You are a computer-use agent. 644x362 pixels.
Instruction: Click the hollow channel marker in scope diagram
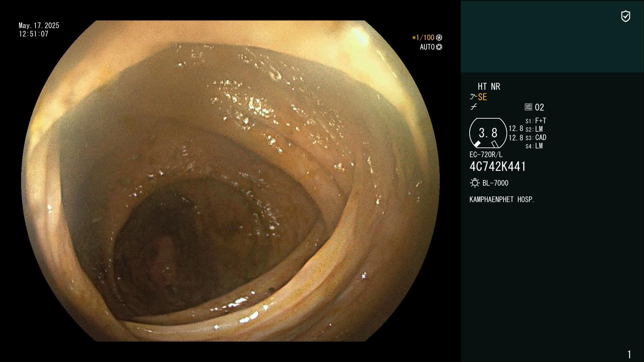pyautogui.click(x=495, y=144)
